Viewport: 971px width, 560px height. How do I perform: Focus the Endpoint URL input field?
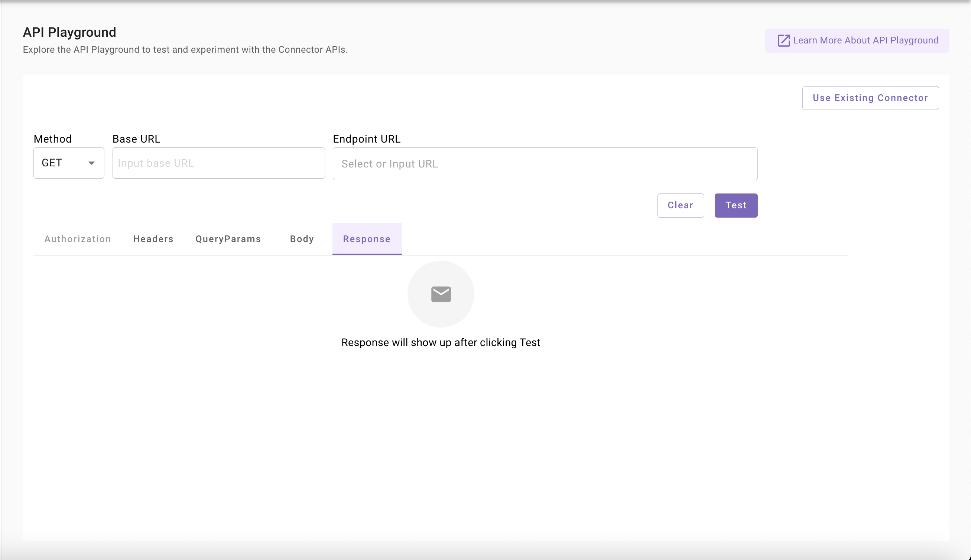545,164
